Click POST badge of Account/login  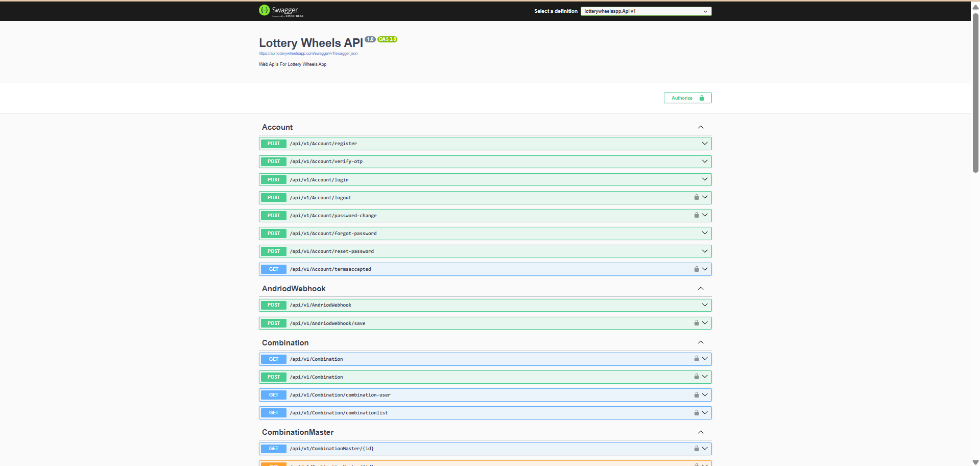[274, 180]
